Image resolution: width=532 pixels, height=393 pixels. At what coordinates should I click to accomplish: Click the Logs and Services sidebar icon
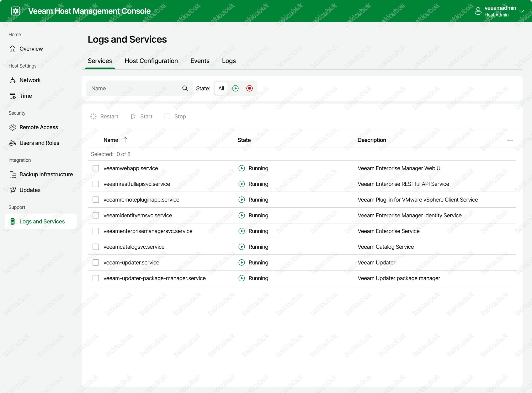(x=13, y=221)
